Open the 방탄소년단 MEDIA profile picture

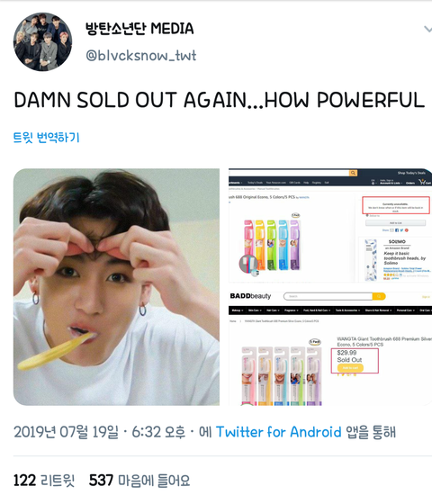(x=43, y=41)
